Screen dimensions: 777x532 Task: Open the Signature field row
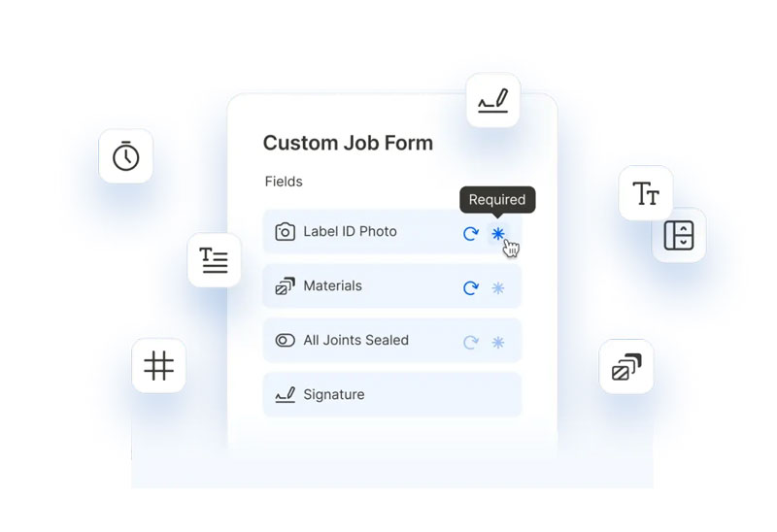tap(392, 395)
